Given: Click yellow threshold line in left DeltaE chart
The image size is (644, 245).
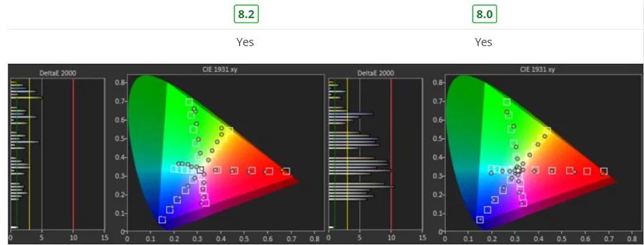Looking at the screenshot, I should [29, 155].
